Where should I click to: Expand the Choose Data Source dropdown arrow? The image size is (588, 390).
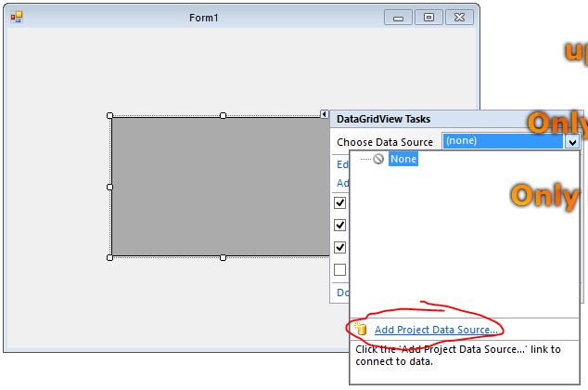click(x=572, y=142)
